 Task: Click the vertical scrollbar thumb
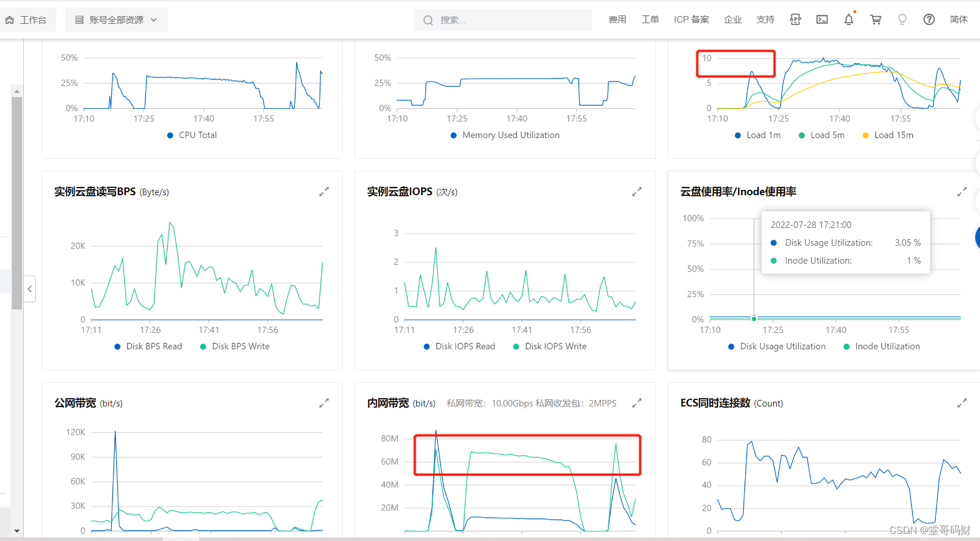17,203
